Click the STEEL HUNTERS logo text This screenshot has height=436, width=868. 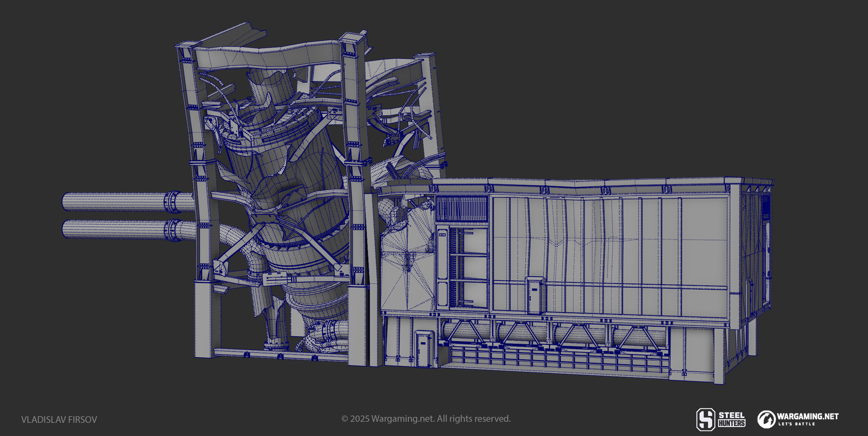731,419
